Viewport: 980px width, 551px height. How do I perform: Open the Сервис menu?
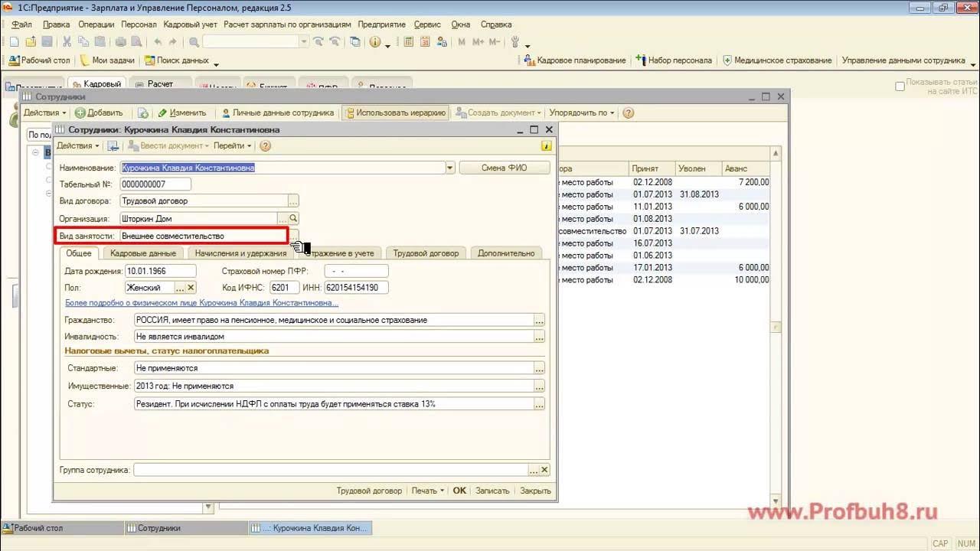(427, 24)
